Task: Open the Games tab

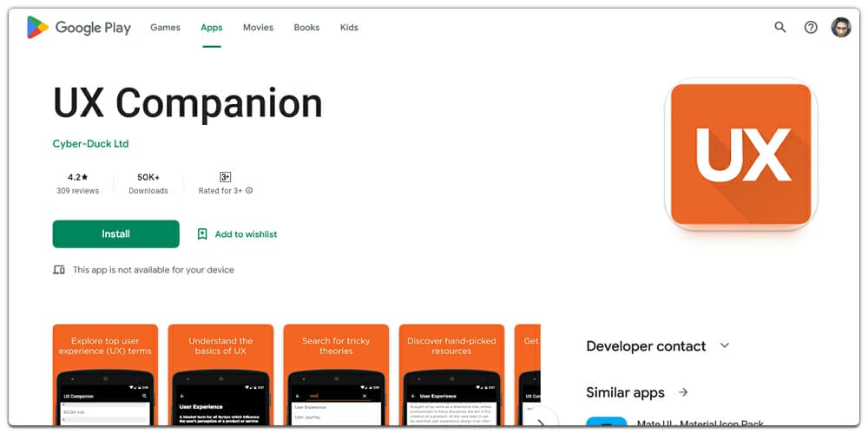Action: click(165, 27)
